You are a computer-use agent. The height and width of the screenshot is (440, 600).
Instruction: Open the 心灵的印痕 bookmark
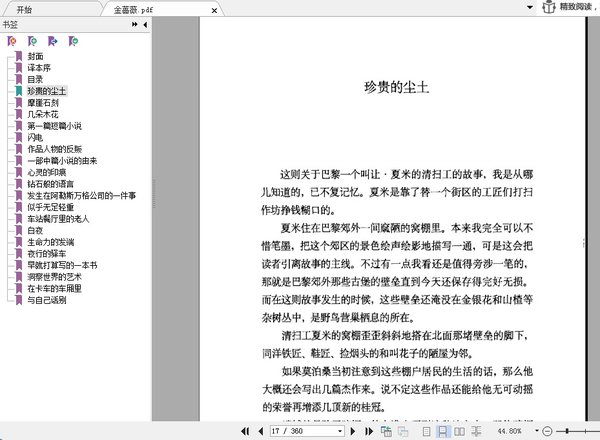(47, 173)
